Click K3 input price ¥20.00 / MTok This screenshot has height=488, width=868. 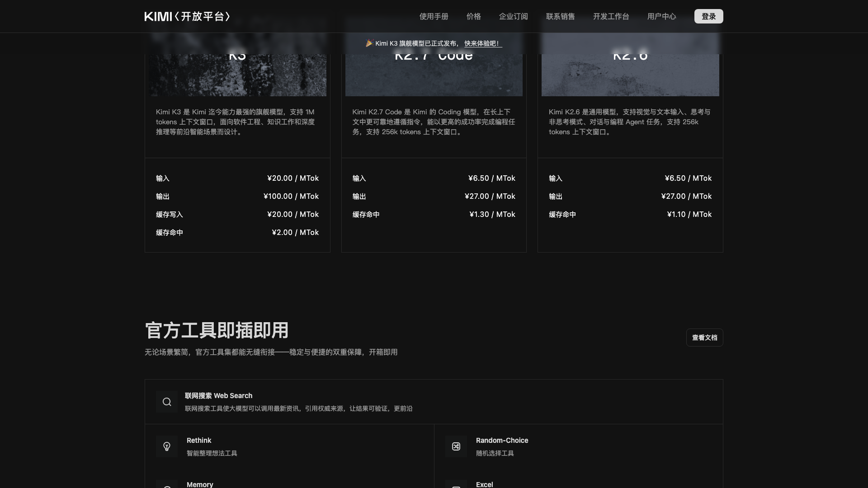293,178
